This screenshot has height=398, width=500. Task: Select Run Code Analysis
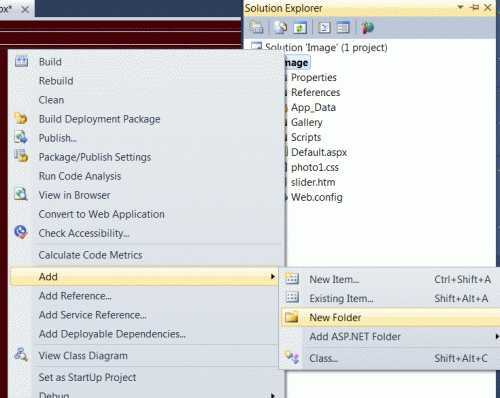80,176
